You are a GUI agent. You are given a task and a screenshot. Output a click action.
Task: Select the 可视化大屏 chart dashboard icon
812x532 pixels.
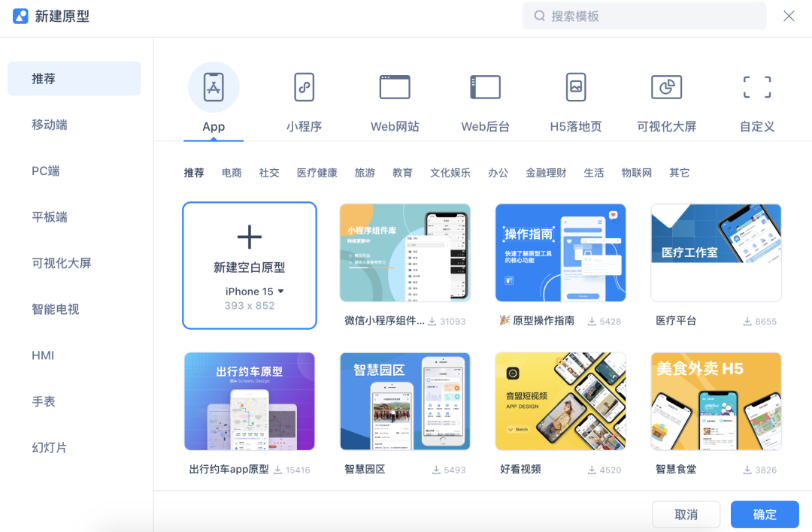tap(666, 87)
